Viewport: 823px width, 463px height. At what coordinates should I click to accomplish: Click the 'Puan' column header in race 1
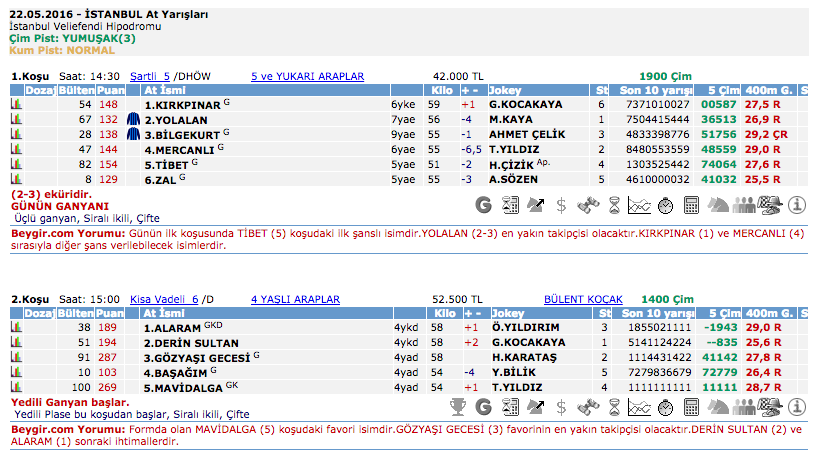tap(109, 90)
